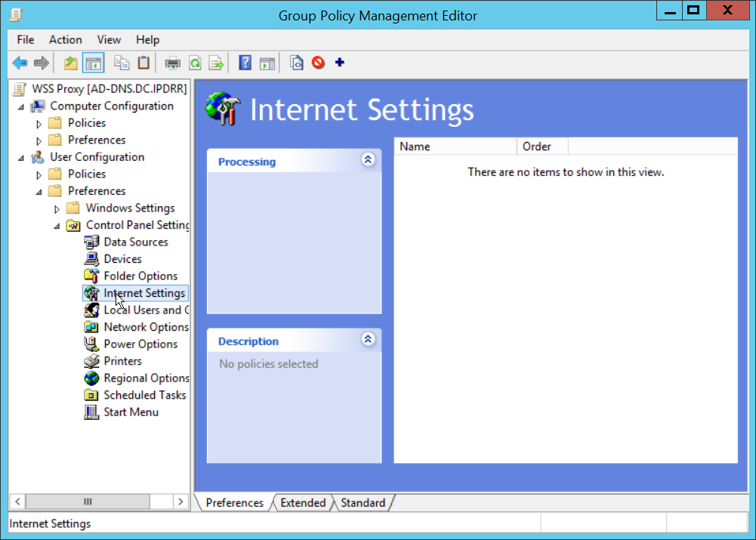The image size is (756, 540).
Task: Expand Windows Settings tree node arrow
Action: (57, 208)
